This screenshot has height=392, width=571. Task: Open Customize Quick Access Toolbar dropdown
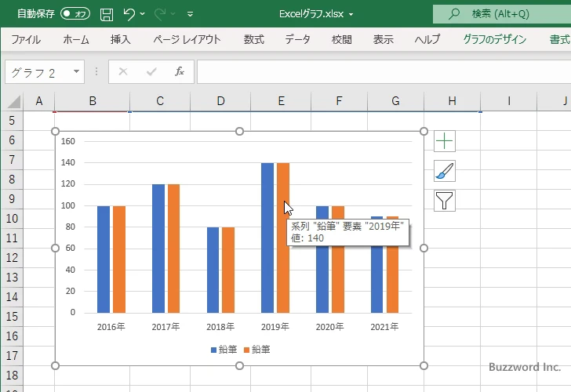click(190, 14)
